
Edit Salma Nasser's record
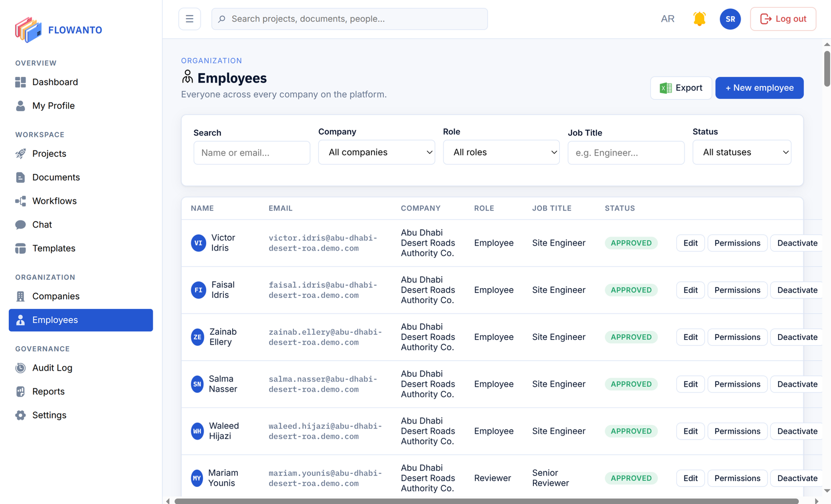tap(690, 384)
